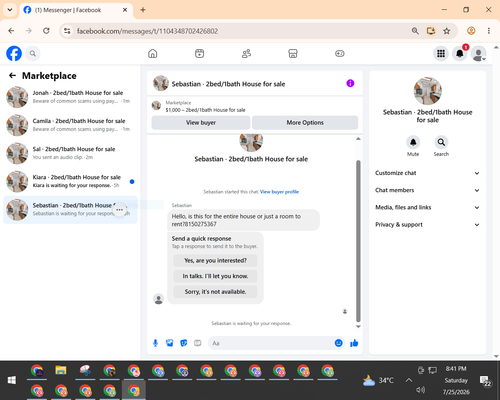This screenshot has width=500, height=400.
Task: Click the chat vertical scrollbar thumb
Action: pos(358,241)
